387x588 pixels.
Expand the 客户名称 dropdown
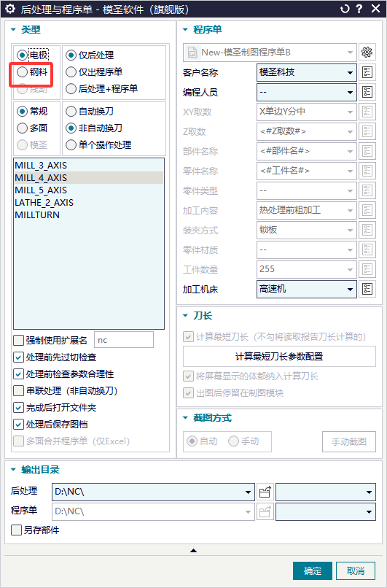pyautogui.click(x=350, y=73)
